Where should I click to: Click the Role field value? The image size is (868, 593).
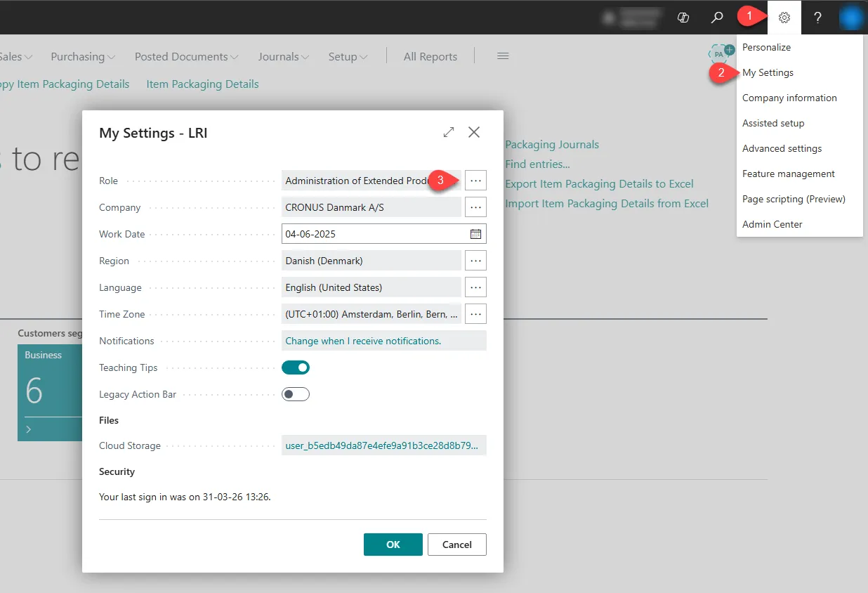point(371,181)
